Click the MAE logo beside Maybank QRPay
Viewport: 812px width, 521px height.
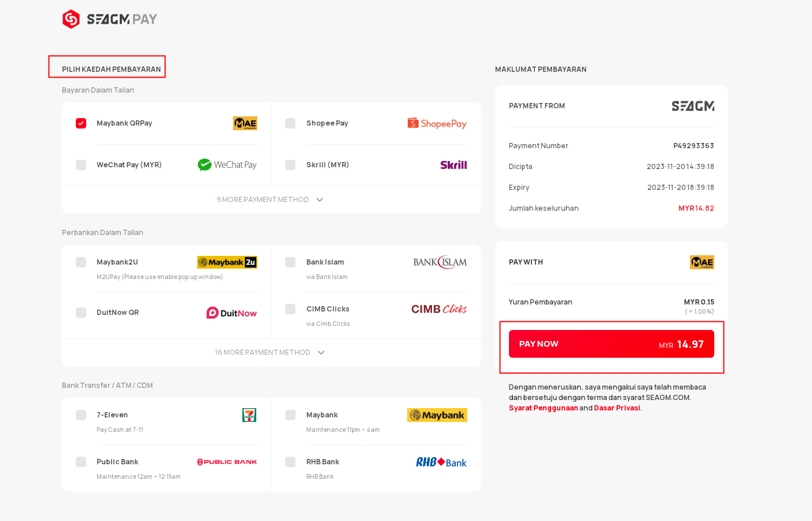pos(245,123)
